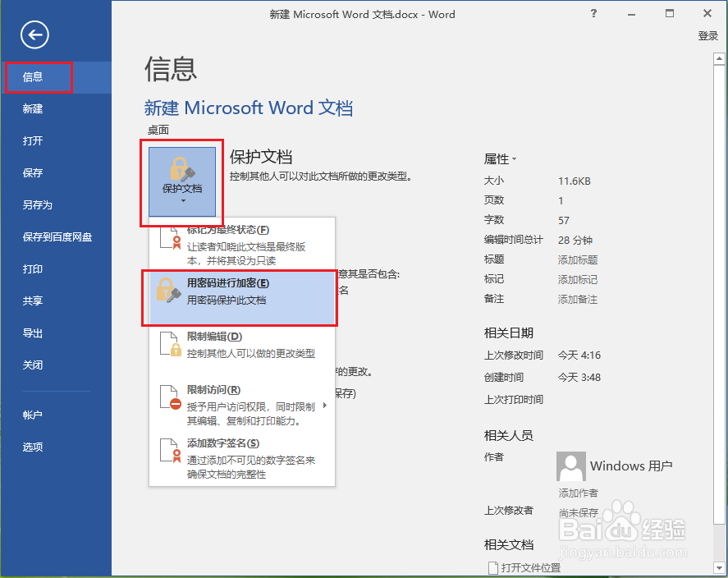Open 帐户 in the sidebar
Image resolution: width=728 pixels, height=578 pixels.
pos(56,415)
